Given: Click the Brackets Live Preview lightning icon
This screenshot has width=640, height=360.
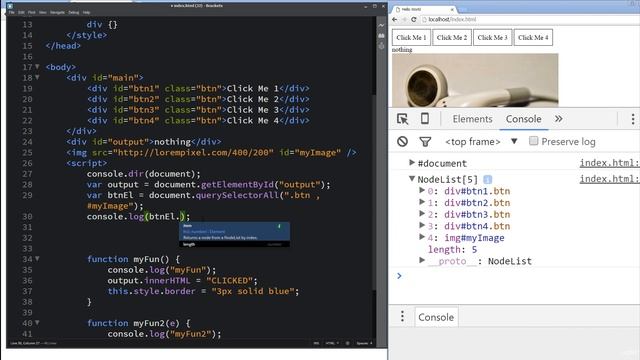Looking at the screenshot, I should click(x=381, y=25).
